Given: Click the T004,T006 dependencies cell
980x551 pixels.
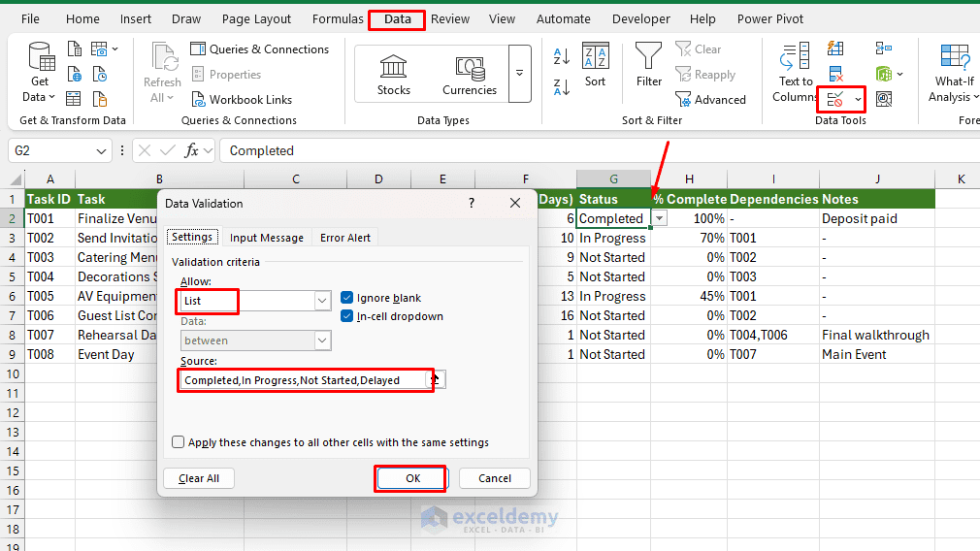Looking at the screenshot, I should pyautogui.click(x=773, y=335).
